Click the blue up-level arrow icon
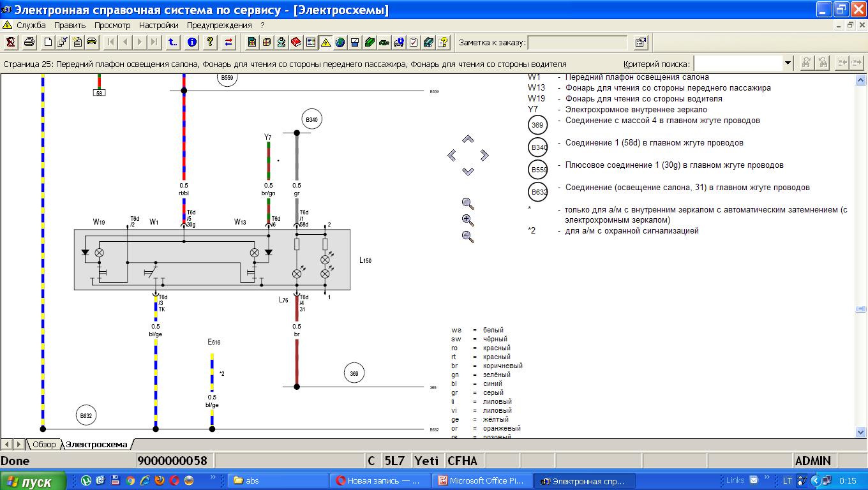 coord(173,43)
